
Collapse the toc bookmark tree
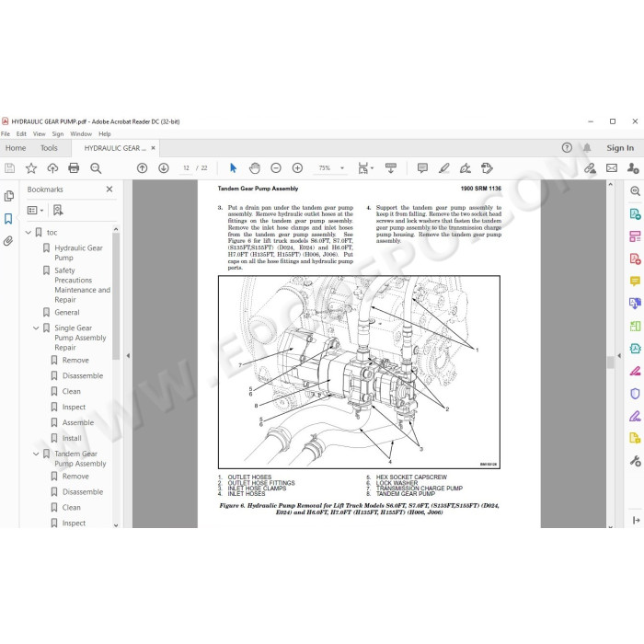[x=29, y=233]
